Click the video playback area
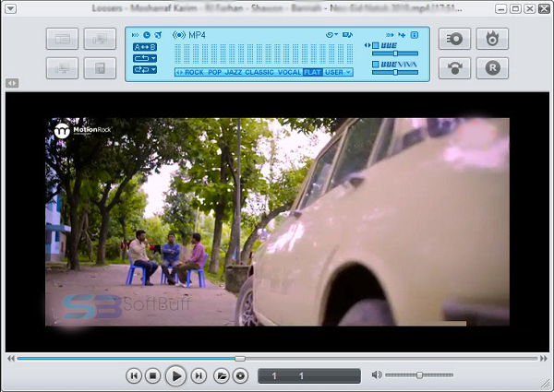The height and width of the screenshot is (392, 554). pos(277,222)
